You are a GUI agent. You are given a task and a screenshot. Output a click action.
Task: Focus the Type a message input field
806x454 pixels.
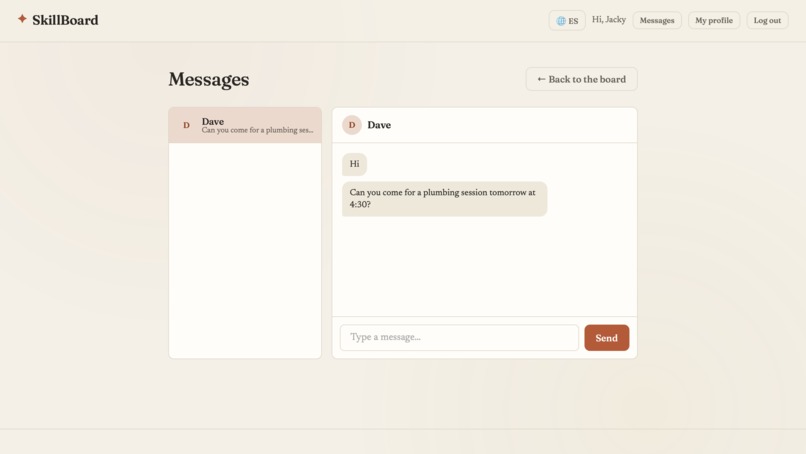pos(459,337)
